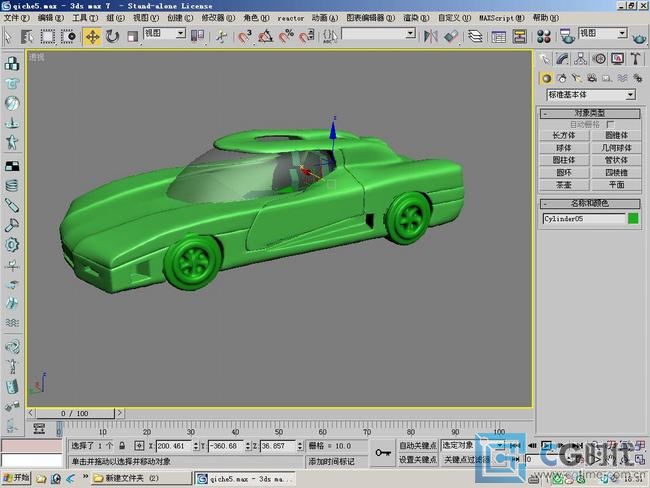Open the 渲染 (Rendering) menu

tap(416, 18)
